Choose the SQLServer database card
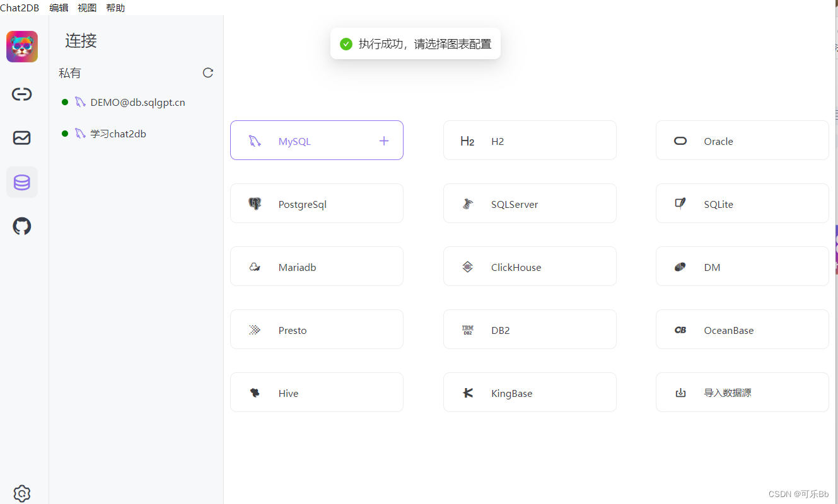This screenshot has height=504, width=838. click(530, 203)
